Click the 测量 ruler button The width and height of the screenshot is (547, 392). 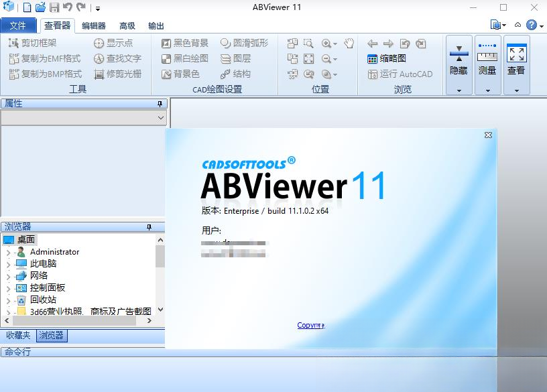[487, 60]
